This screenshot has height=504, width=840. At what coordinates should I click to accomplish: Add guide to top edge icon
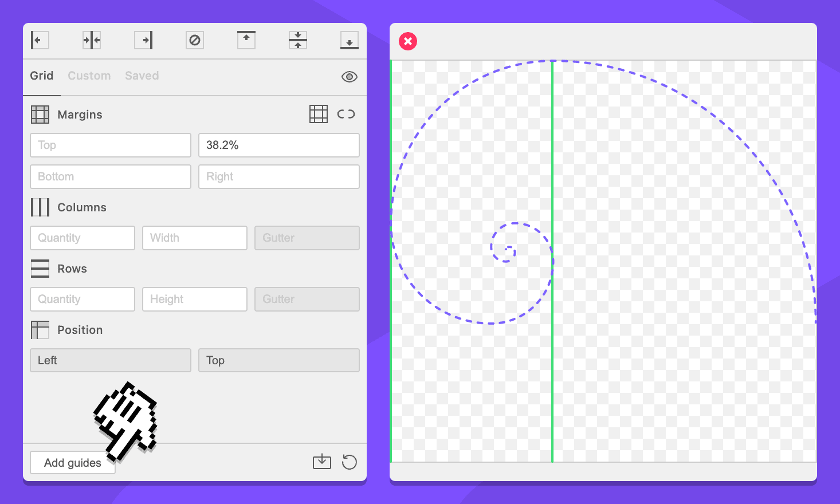point(246,40)
